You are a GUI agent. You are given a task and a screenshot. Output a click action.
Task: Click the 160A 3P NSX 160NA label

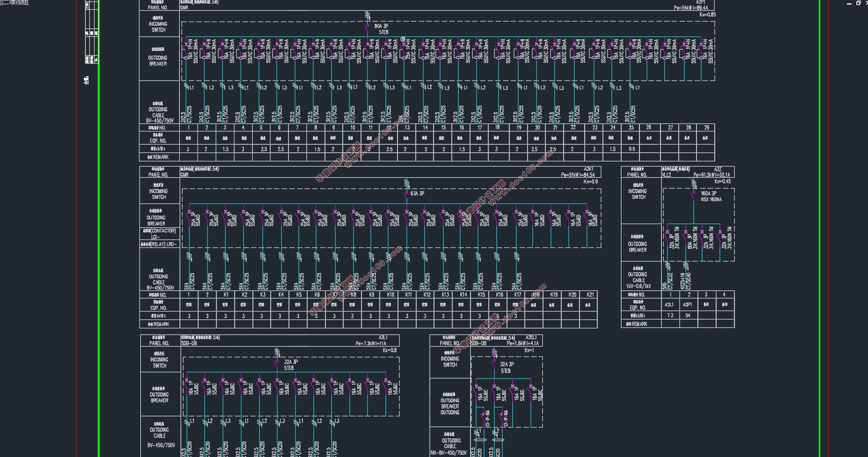click(711, 196)
